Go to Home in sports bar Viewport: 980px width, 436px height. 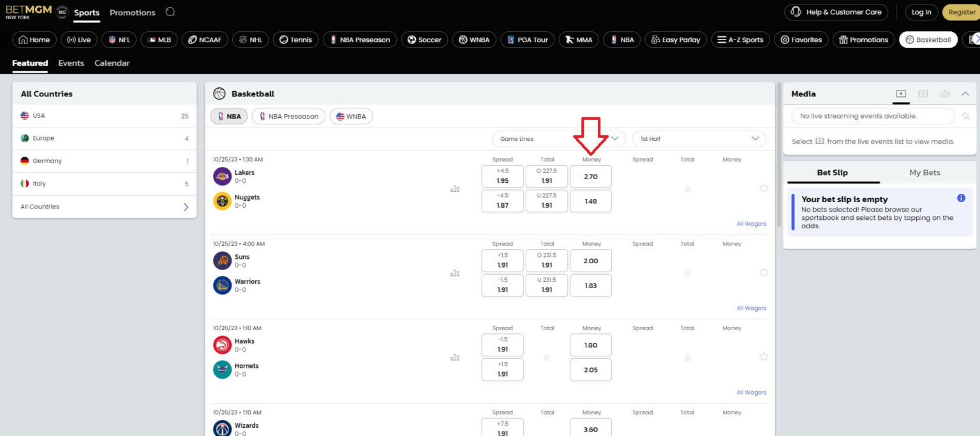click(x=34, y=40)
